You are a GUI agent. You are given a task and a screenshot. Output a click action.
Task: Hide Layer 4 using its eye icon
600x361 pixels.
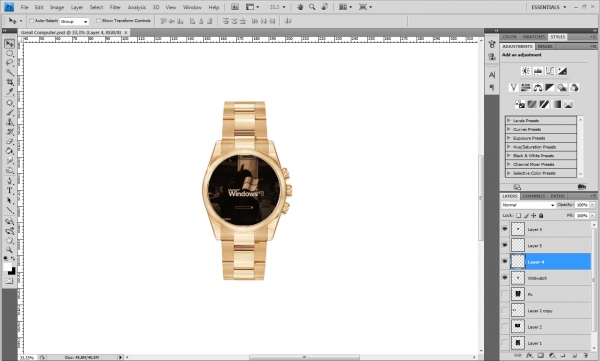(505, 261)
